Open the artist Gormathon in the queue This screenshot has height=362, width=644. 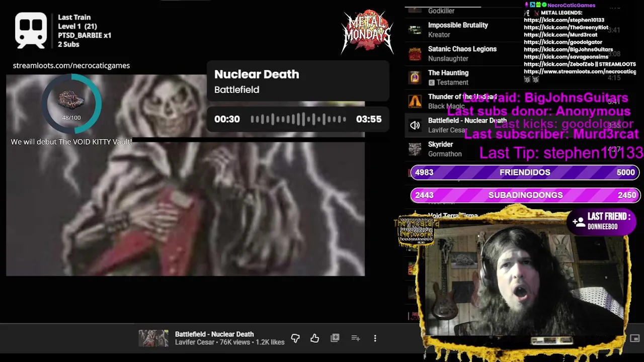[x=445, y=154]
